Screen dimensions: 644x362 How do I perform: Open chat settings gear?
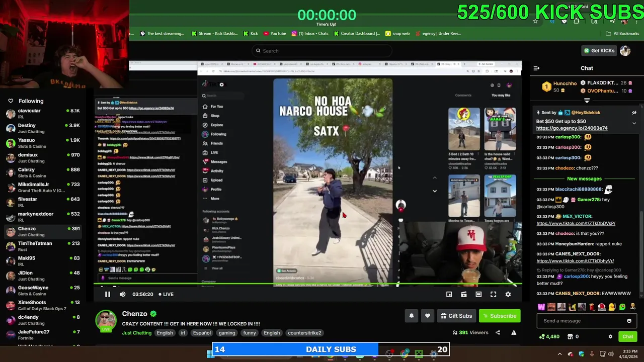610,336
